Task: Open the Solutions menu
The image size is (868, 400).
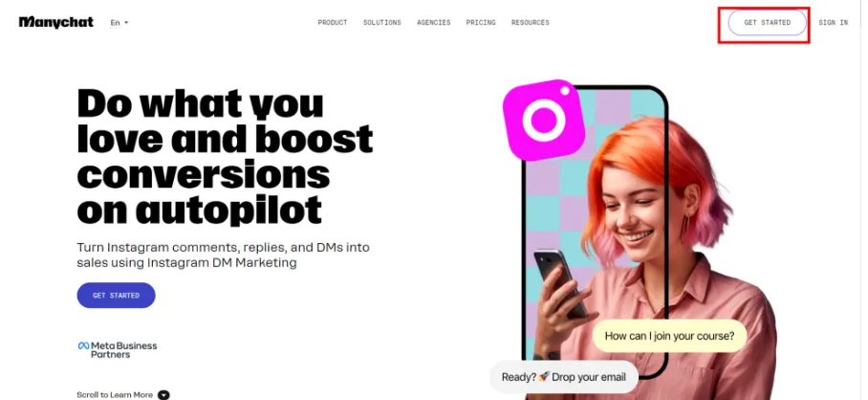Action: [x=382, y=23]
